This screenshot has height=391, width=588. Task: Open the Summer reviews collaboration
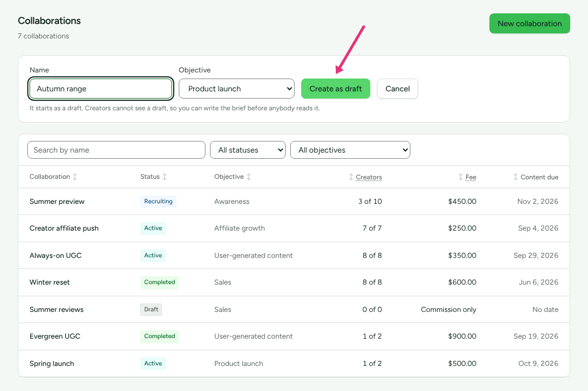pyautogui.click(x=294, y=309)
